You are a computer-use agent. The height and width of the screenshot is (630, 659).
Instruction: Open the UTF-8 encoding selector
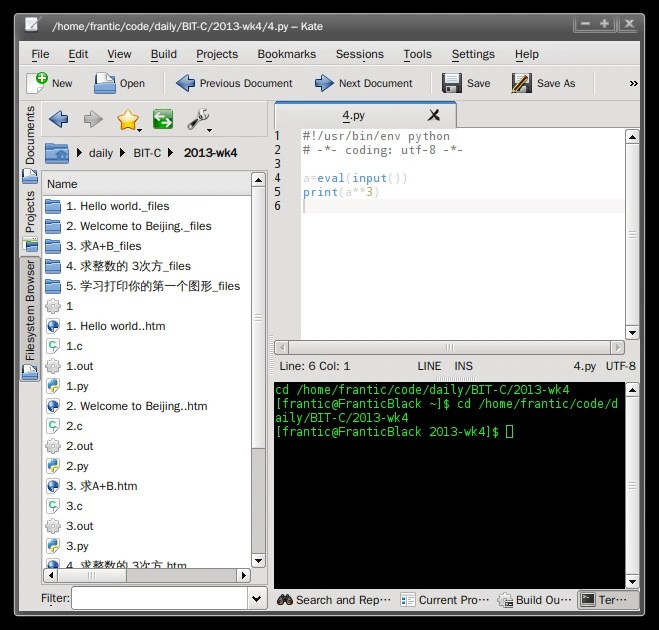tap(620, 366)
